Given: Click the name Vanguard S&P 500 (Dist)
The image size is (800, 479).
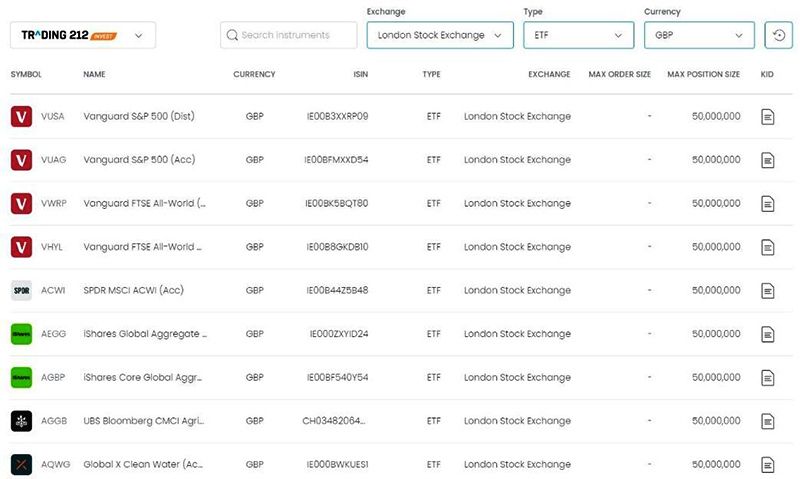Looking at the screenshot, I should (x=139, y=116).
